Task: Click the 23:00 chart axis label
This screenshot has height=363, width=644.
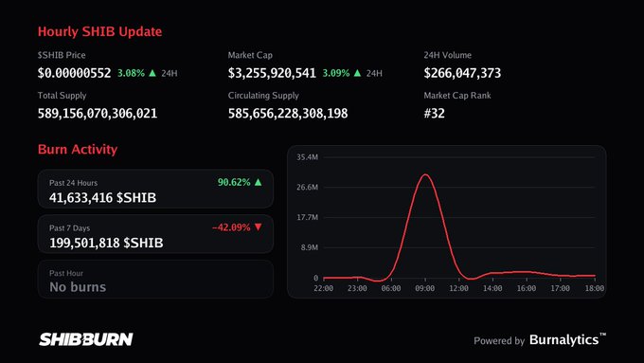Action: click(357, 288)
